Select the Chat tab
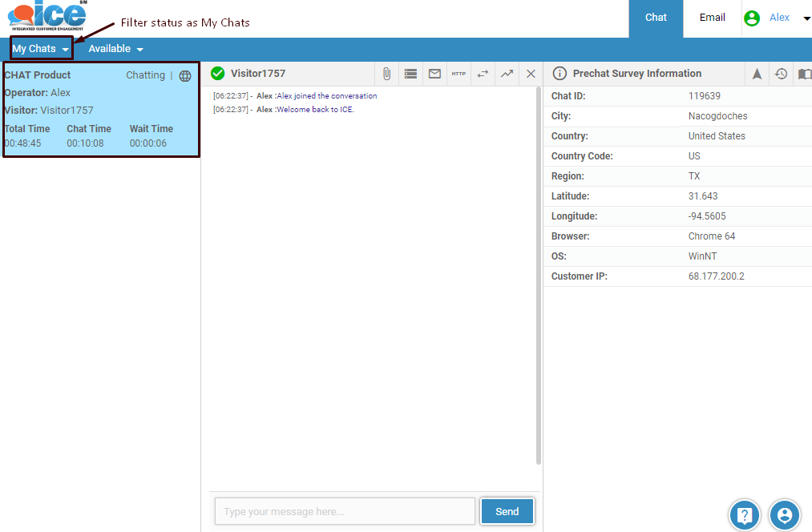The image size is (812, 532). [656, 18]
